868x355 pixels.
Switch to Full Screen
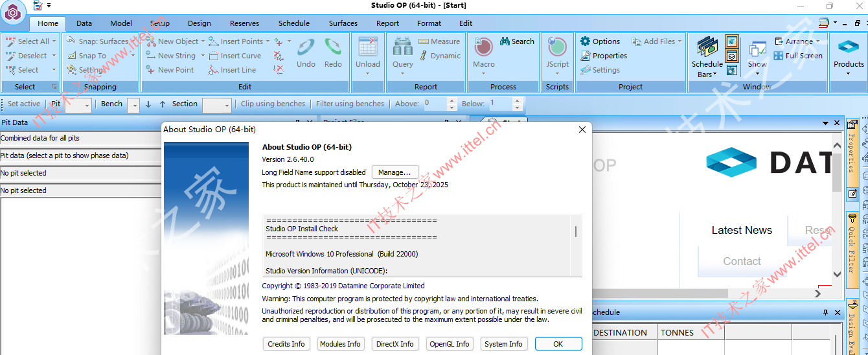(x=798, y=56)
